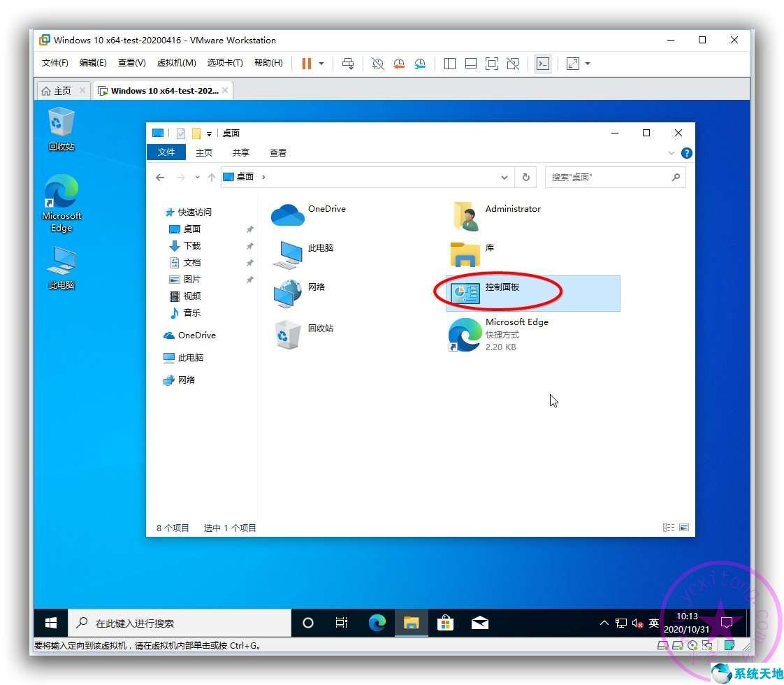Toggle the VM library sidebar panel
Viewport: 784px width, 685px height.
[x=449, y=64]
